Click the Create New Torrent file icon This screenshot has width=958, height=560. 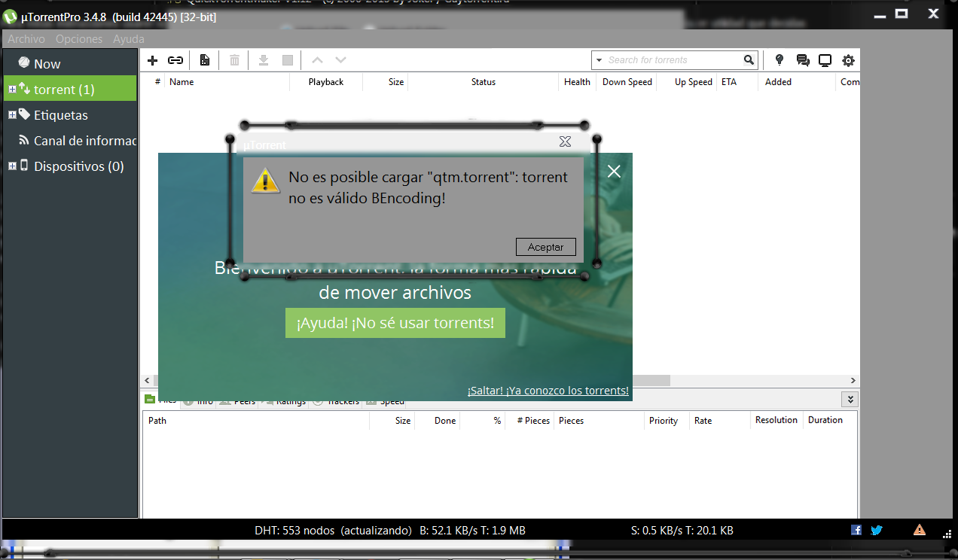point(204,60)
